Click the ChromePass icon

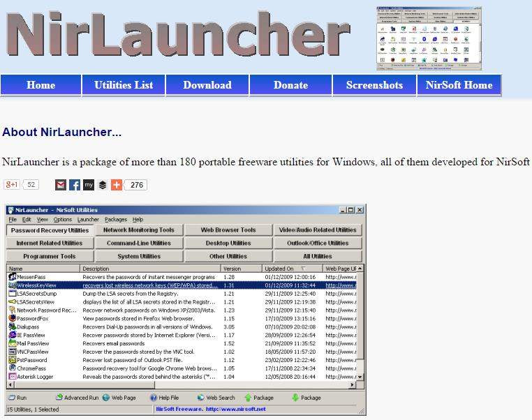[13, 368]
